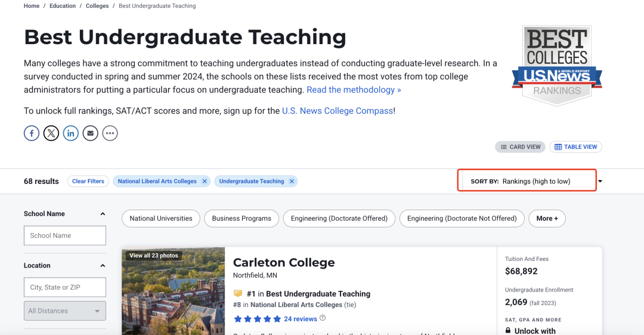Share page via Facebook icon
Screen dimensions: 644x335
(32, 133)
